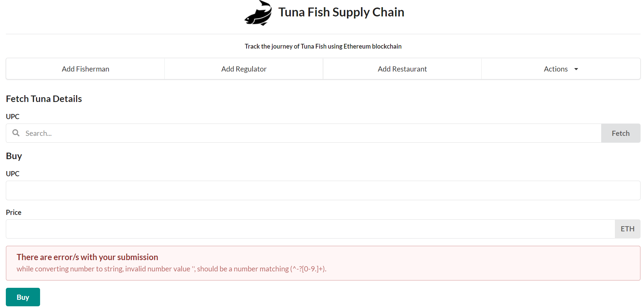Click the blockchain tracking tagline text
Image resolution: width=644 pixels, height=308 pixels.
(x=323, y=46)
